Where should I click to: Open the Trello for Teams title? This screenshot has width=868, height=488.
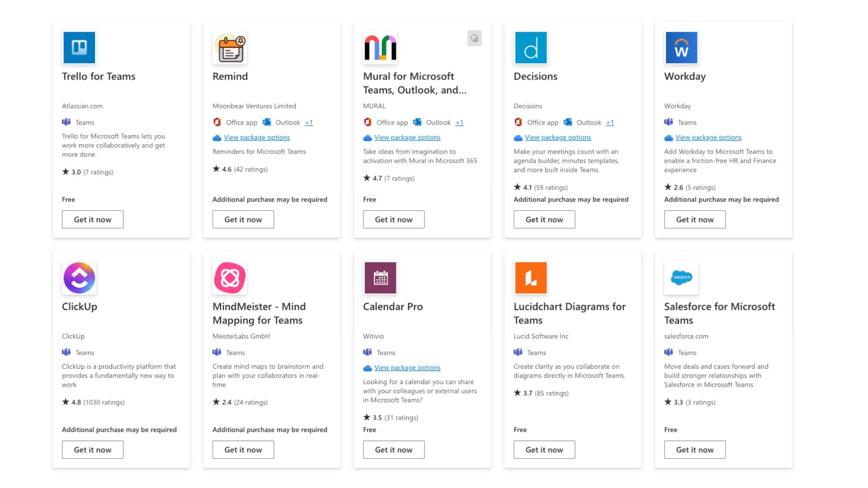pyautogui.click(x=99, y=76)
